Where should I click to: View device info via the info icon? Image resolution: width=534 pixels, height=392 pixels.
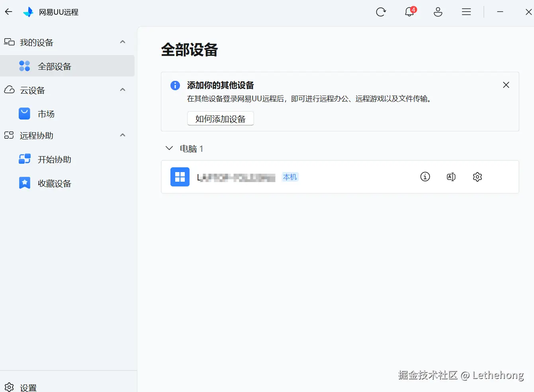click(x=425, y=176)
